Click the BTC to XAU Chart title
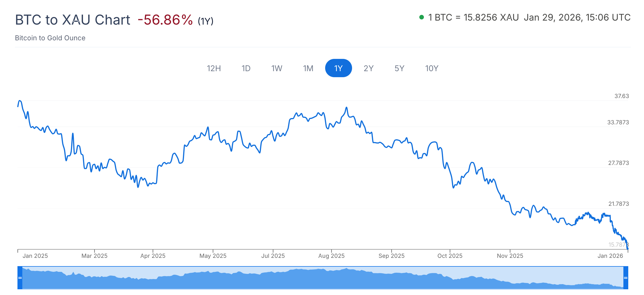Image resolution: width=644 pixels, height=295 pixels. pyautogui.click(x=73, y=20)
